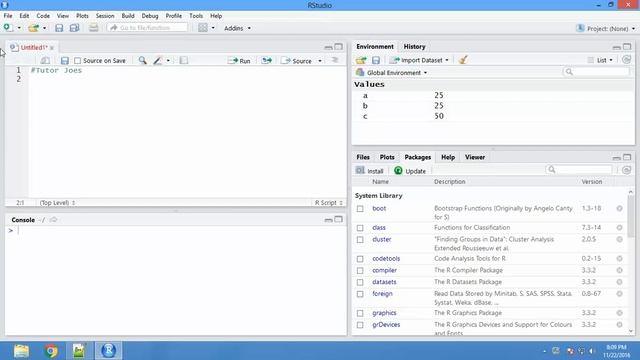Viewport: 640px width, 360px height.
Task: Check the class package checkbox
Action: pos(360,228)
